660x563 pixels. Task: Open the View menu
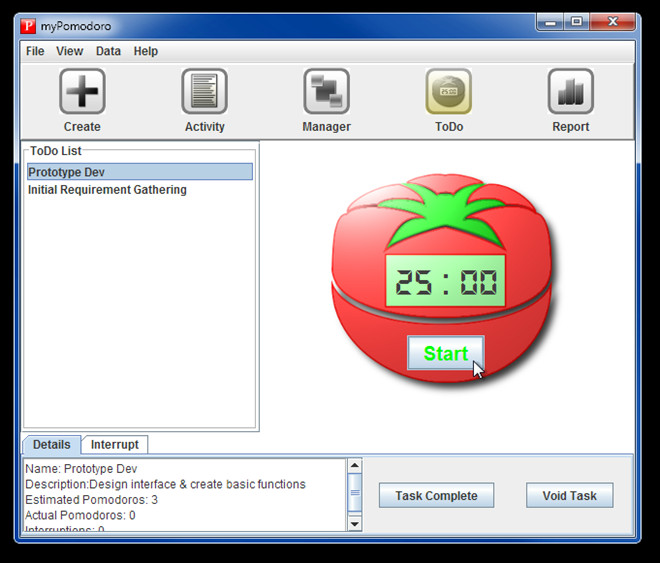coord(69,51)
